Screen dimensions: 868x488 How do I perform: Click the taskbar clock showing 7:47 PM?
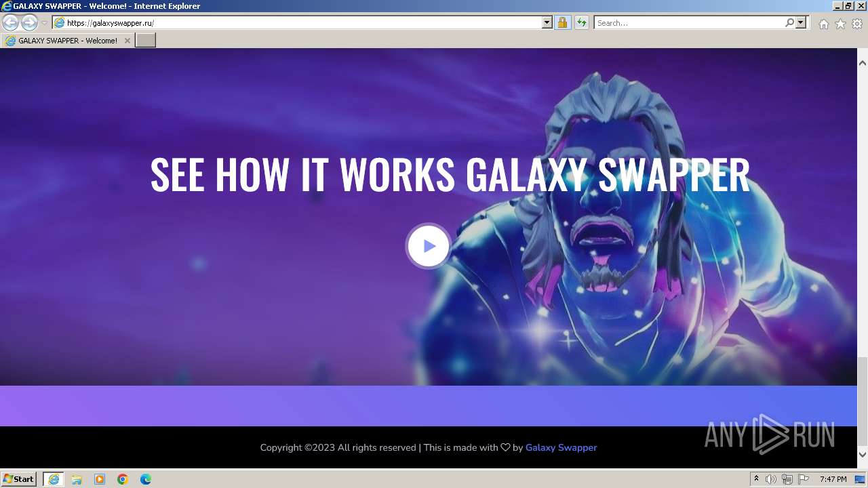833,479
